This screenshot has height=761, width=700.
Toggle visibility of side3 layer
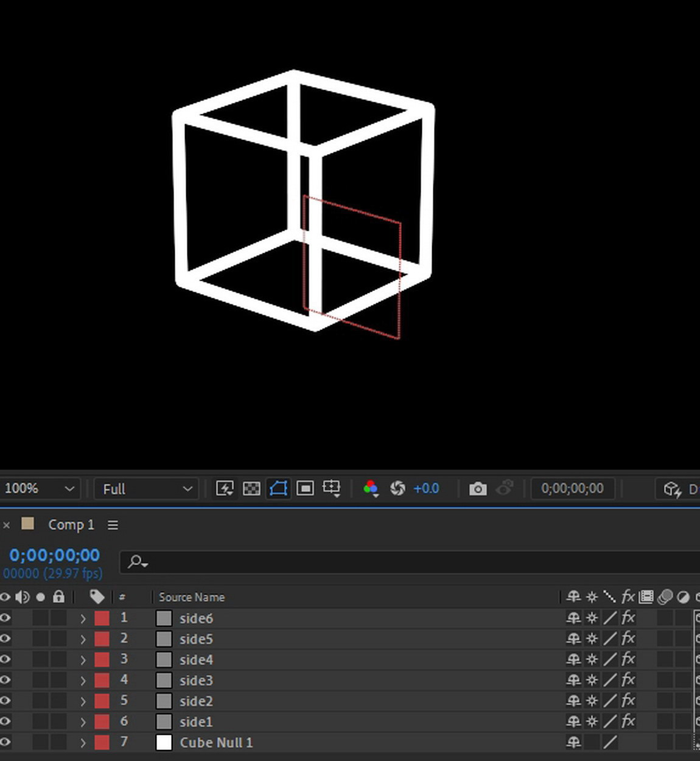pos(5,680)
